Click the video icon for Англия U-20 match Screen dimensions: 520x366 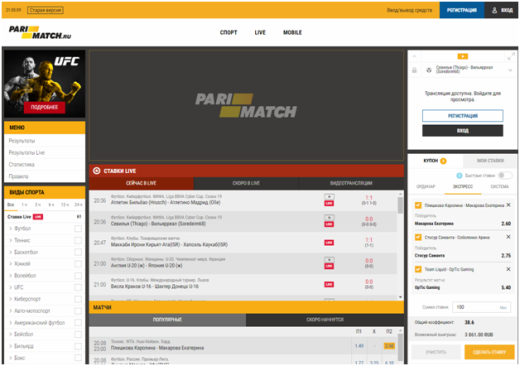point(329,259)
